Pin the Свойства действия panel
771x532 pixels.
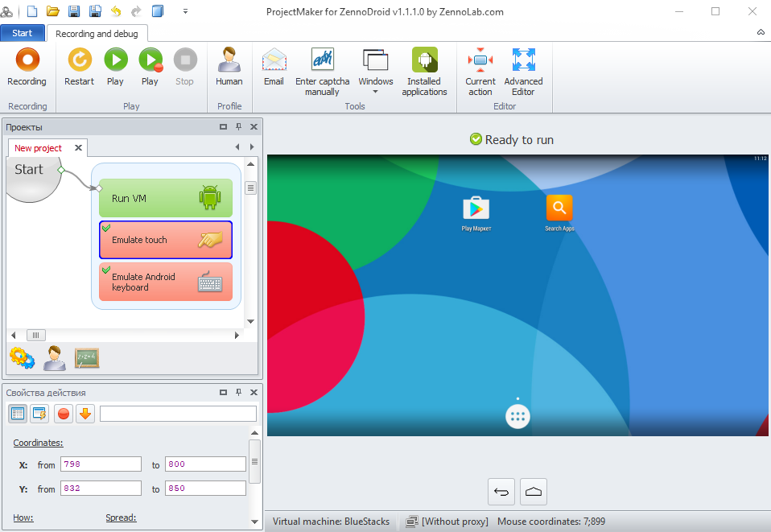click(238, 393)
